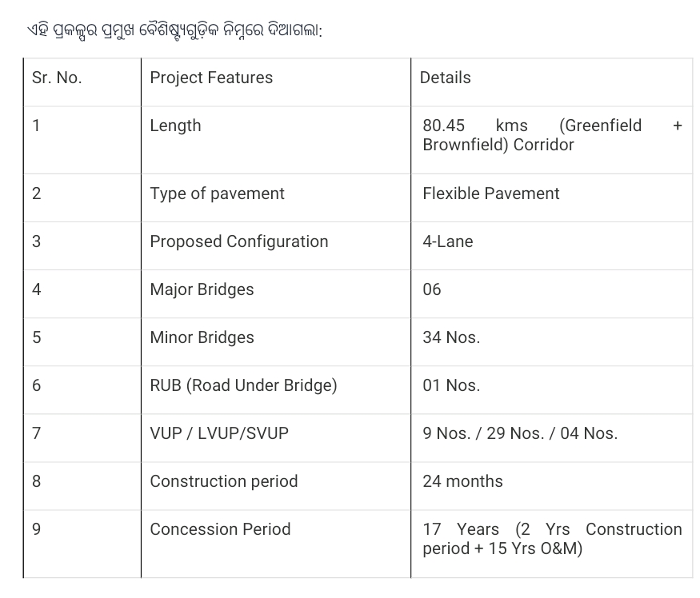Select the "Minor Bridges" cell
700x598 pixels.
(x=202, y=337)
